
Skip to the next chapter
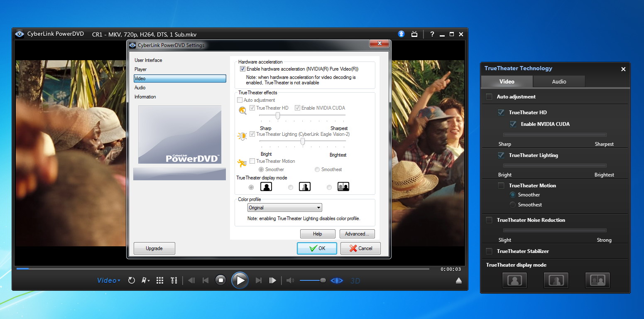(258, 280)
